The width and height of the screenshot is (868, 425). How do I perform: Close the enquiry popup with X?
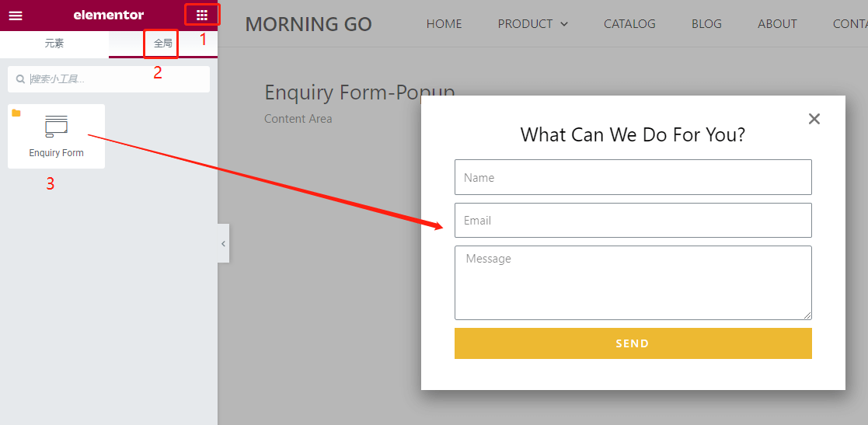[x=814, y=119]
